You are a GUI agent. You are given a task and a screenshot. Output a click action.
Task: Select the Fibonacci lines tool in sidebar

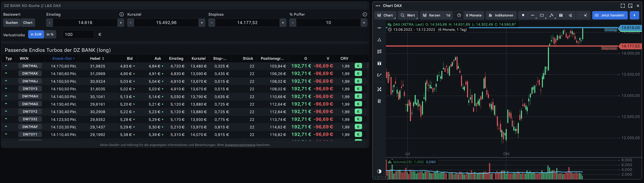(x=379, y=52)
